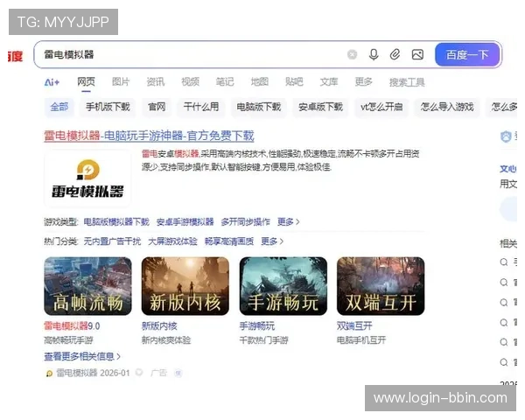
Task: Click the 手游畅玩 thumbnail
Action: coord(283,286)
